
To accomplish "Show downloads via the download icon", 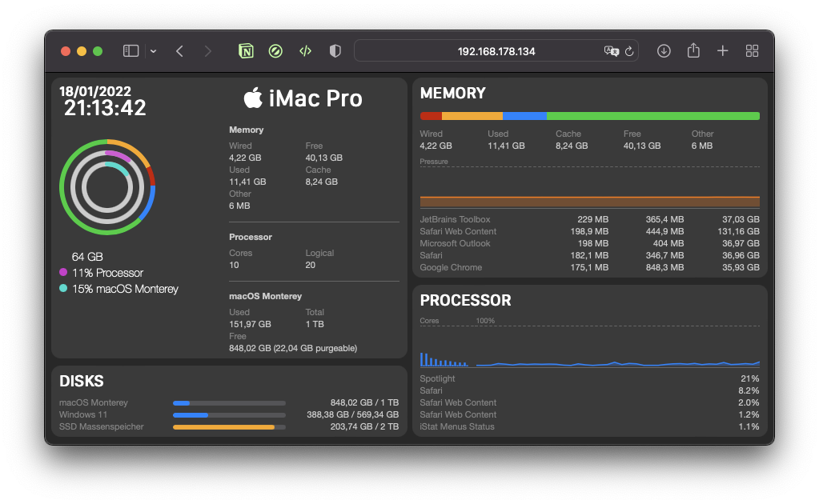I will (x=664, y=50).
